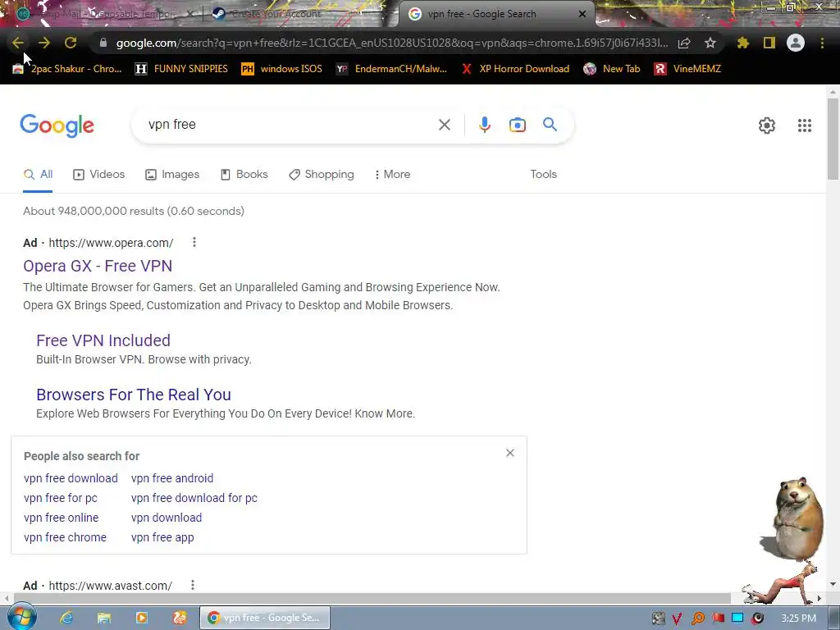Search for vpn free chrome

(65, 537)
